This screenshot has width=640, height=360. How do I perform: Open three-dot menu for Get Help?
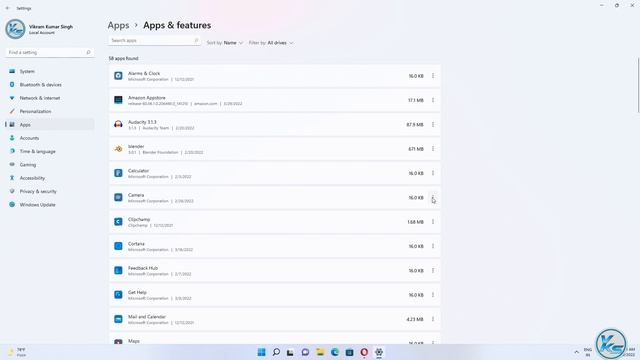click(x=433, y=295)
